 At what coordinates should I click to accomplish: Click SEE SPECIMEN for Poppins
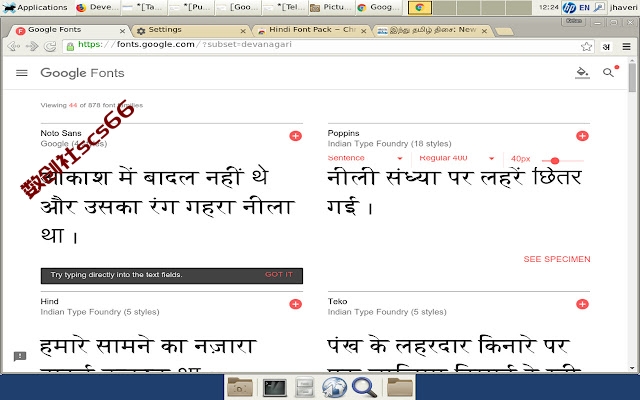[x=557, y=259]
